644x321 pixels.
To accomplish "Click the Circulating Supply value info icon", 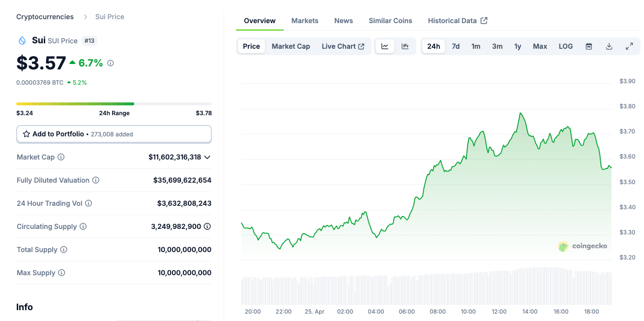I will (207, 226).
